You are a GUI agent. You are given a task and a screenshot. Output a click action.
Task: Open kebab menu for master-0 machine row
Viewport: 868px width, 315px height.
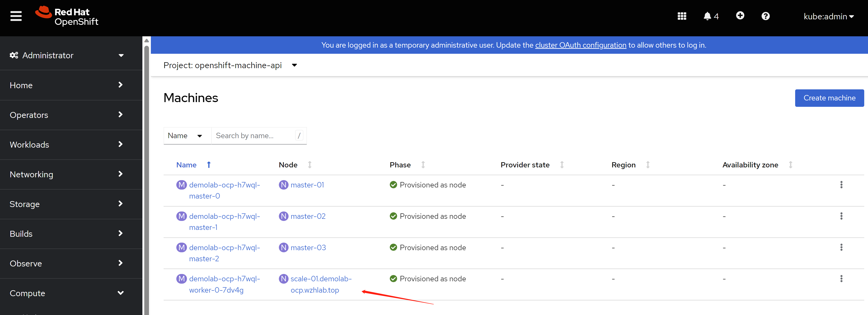point(841,185)
